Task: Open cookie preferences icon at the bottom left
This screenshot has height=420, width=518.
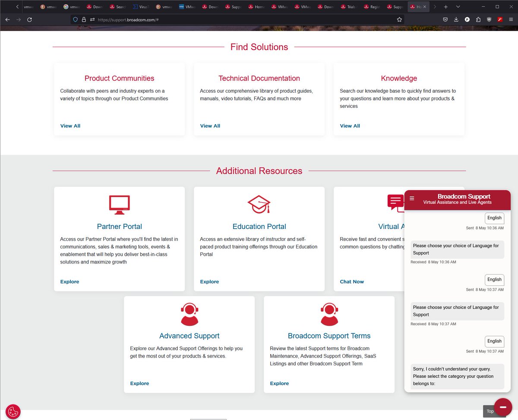Action: coord(13,412)
